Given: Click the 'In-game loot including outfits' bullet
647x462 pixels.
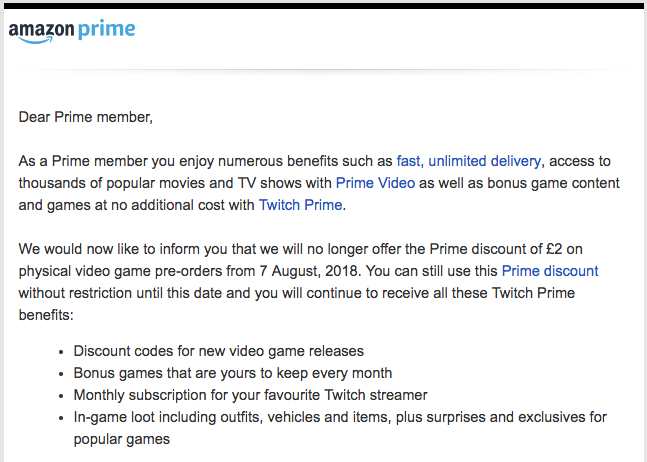Looking at the screenshot, I should tap(340, 428).
